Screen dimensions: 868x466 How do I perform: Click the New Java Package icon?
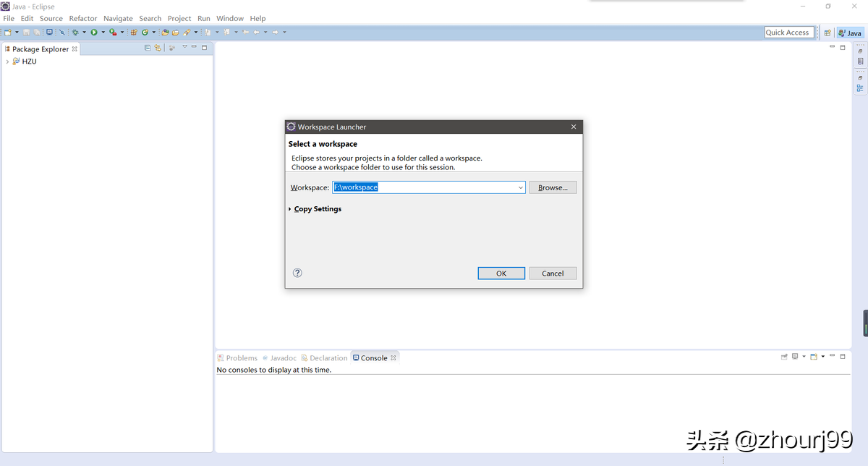(x=134, y=33)
